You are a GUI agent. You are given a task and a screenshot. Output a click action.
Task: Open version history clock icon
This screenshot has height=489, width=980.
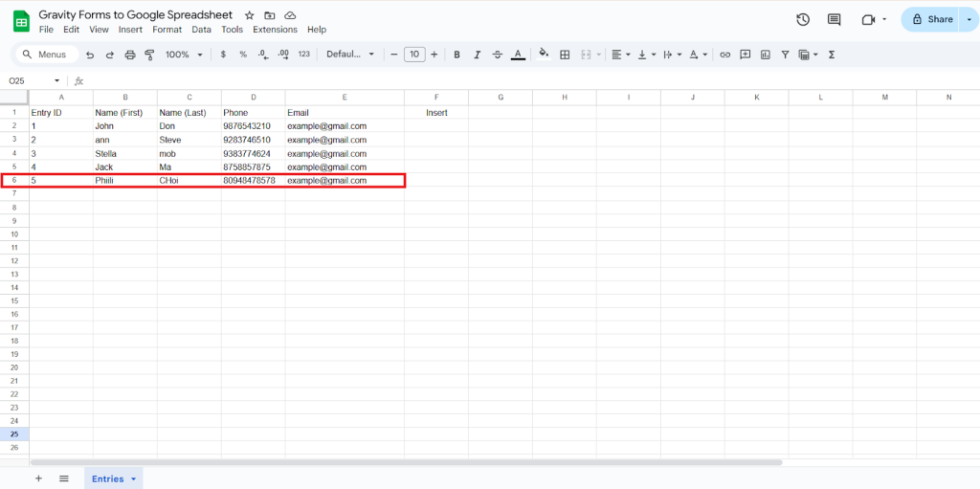click(803, 19)
